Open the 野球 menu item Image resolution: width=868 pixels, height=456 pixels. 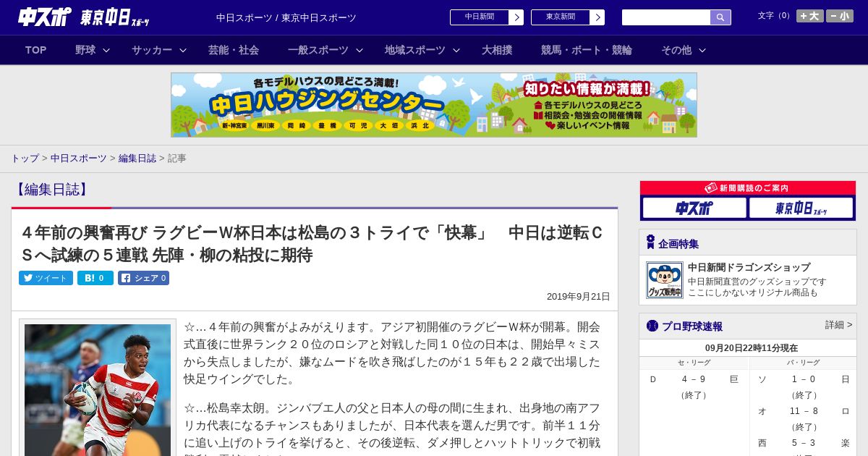tap(85, 50)
